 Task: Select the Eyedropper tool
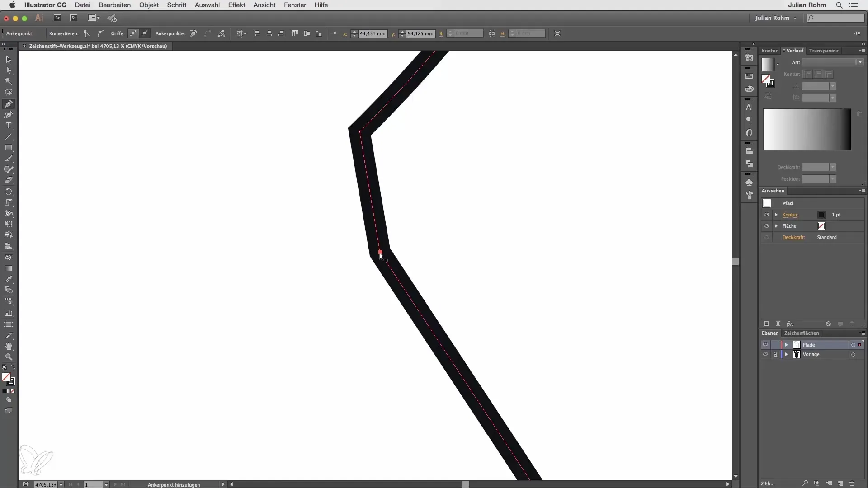[8, 279]
